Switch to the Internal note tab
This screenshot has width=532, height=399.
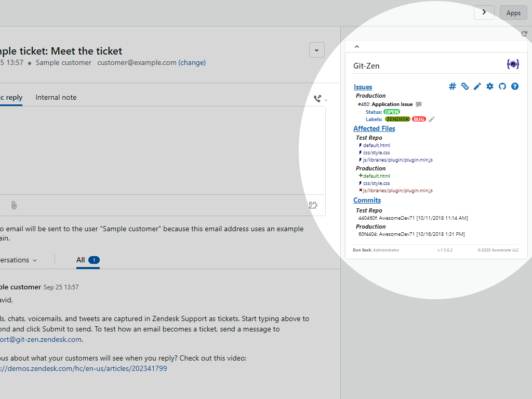[x=56, y=97]
